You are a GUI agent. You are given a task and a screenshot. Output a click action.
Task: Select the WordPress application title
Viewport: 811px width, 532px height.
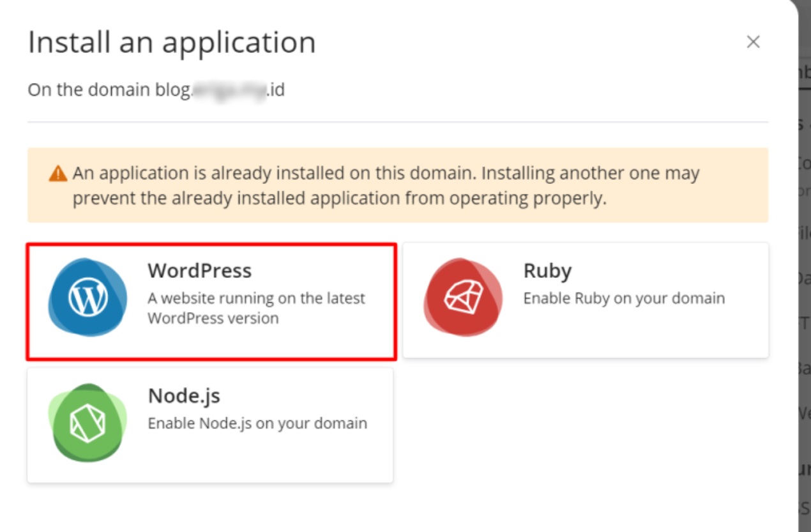(x=200, y=270)
